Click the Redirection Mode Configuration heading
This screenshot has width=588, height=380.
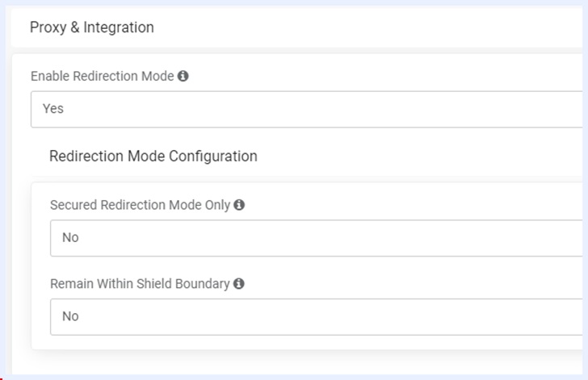(x=153, y=157)
